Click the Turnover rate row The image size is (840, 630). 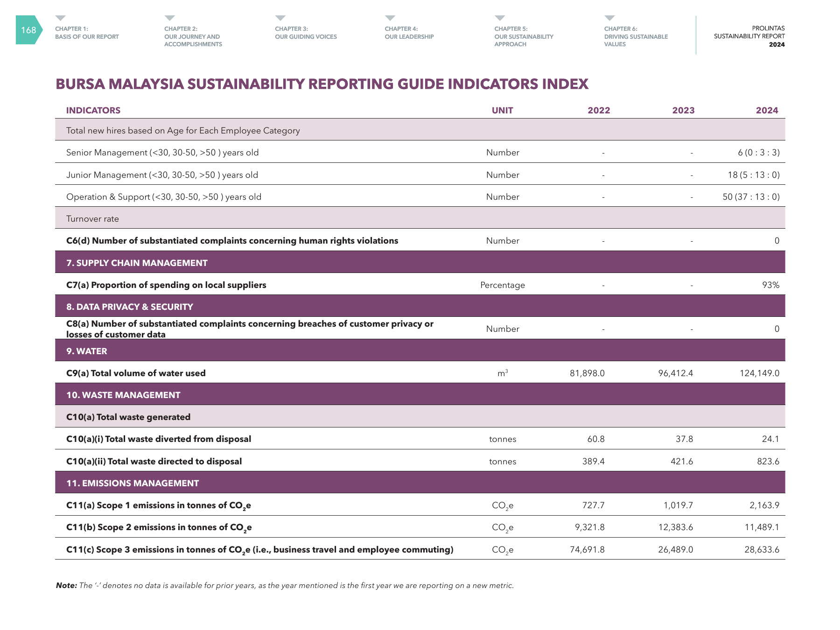coord(420,218)
